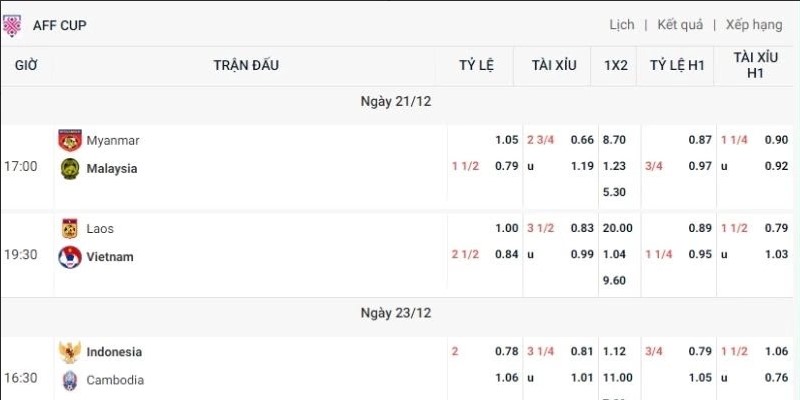The image size is (800, 400).
Task: Click the Vietnam team badge
Action: 69,256
